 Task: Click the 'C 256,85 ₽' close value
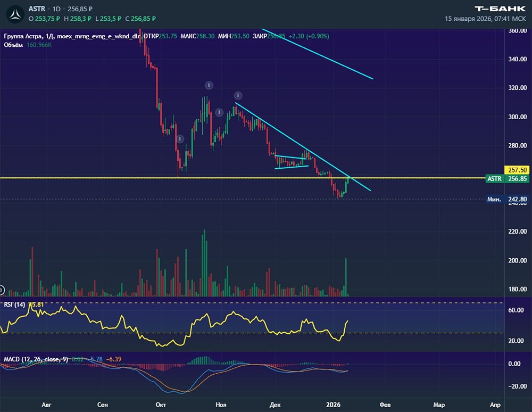coord(140,19)
